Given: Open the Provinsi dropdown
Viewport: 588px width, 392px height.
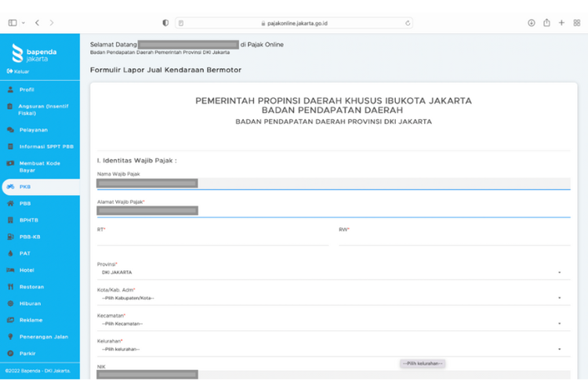Looking at the screenshot, I should tap(329, 273).
